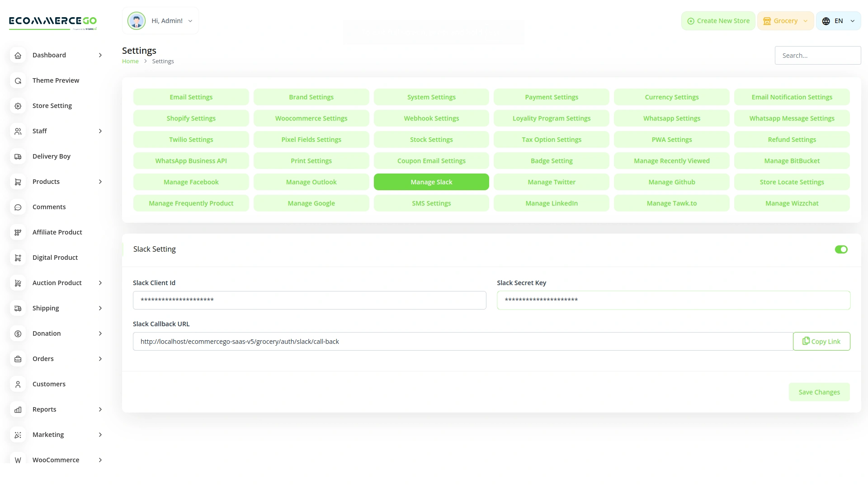Click the Customers person icon
The width and height of the screenshot is (868, 488).
pyautogui.click(x=18, y=384)
